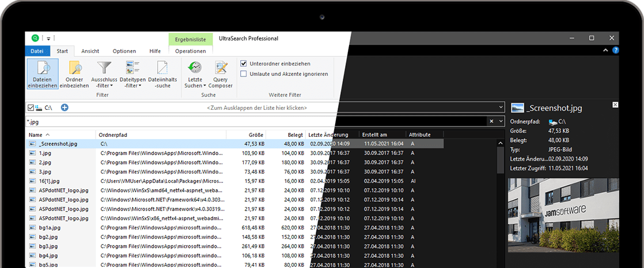Sort by the Attribute column header
This screenshot has width=644, height=268.
click(x=425, y=135)
